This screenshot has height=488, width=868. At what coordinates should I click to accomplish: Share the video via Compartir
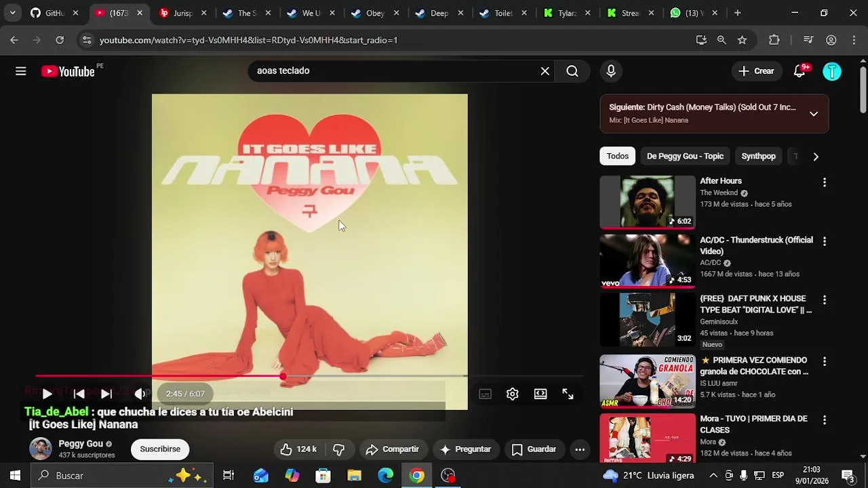(x=392, y=449)
